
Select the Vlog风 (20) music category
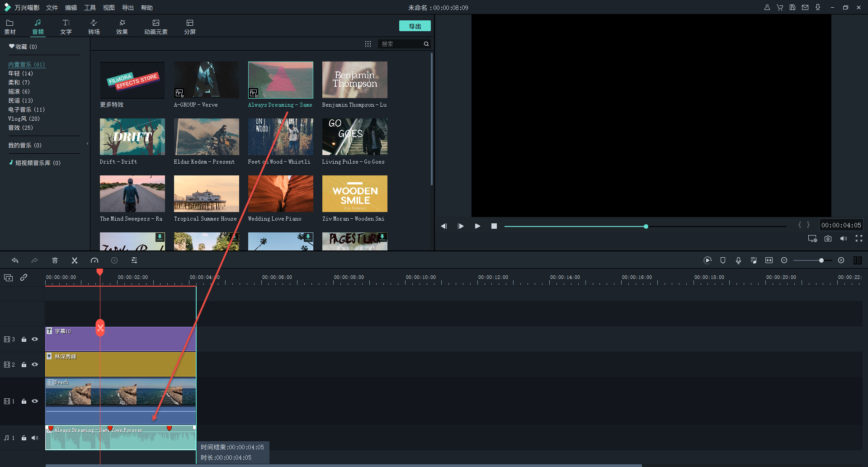pyautogui.click(x=24, y=119)
